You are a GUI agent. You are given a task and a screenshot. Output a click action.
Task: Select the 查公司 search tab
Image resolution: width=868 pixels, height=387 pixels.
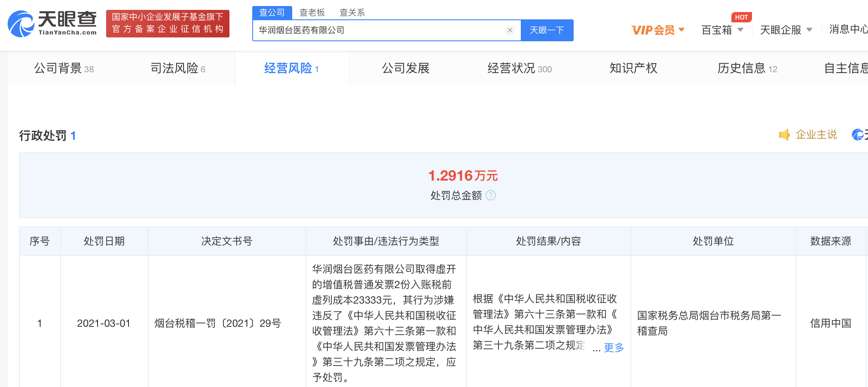(x=272, y=12)
